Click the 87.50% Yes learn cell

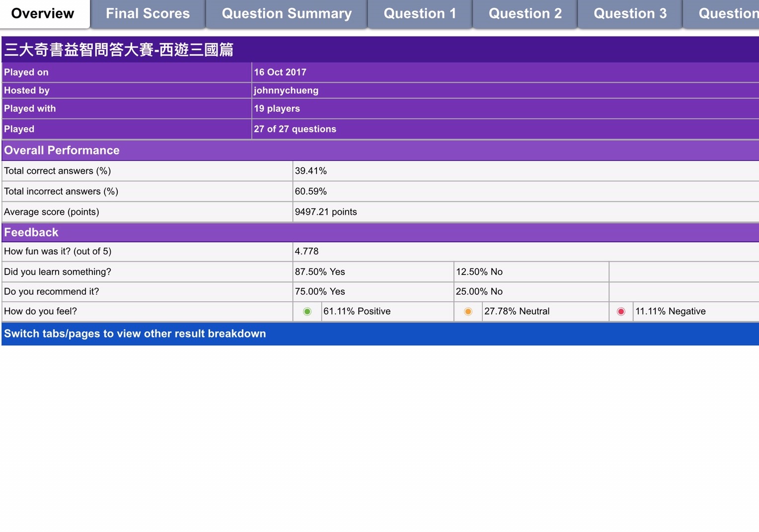pos(320,272)
